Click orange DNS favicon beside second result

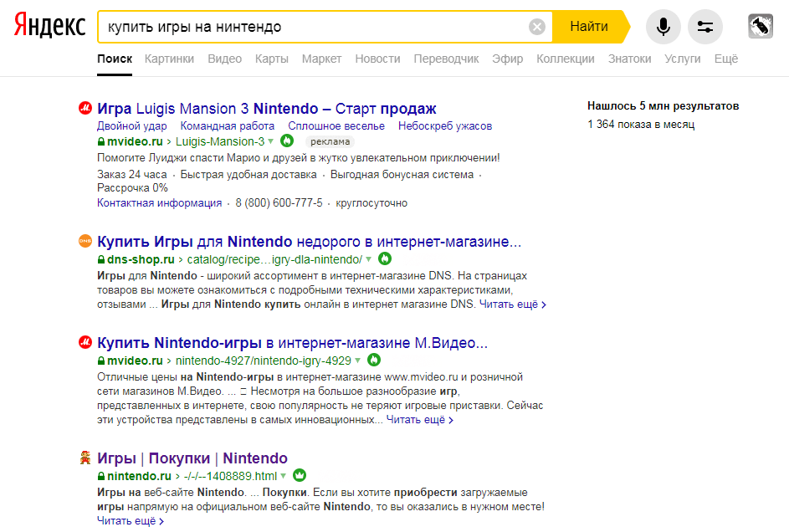point(85,241)
